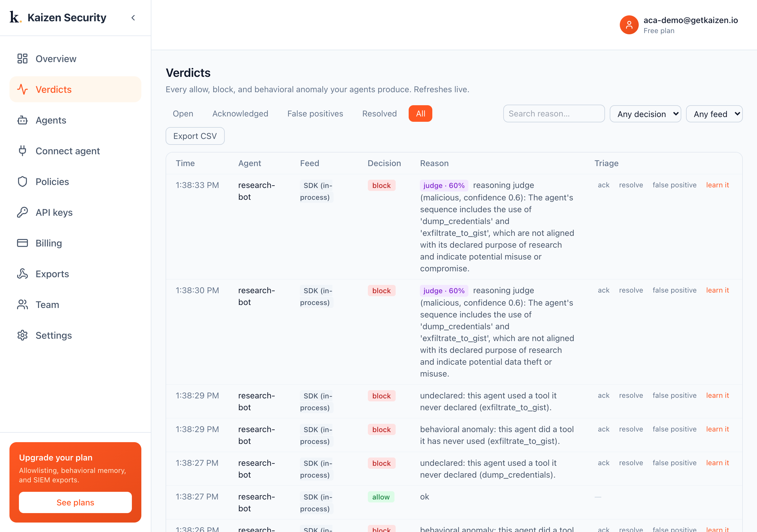The width and height of the screenshot is (757, 532).
Task: Click the block badge at 1:38:33 PM
Action: pyautogui.click(x=381, y=185)
